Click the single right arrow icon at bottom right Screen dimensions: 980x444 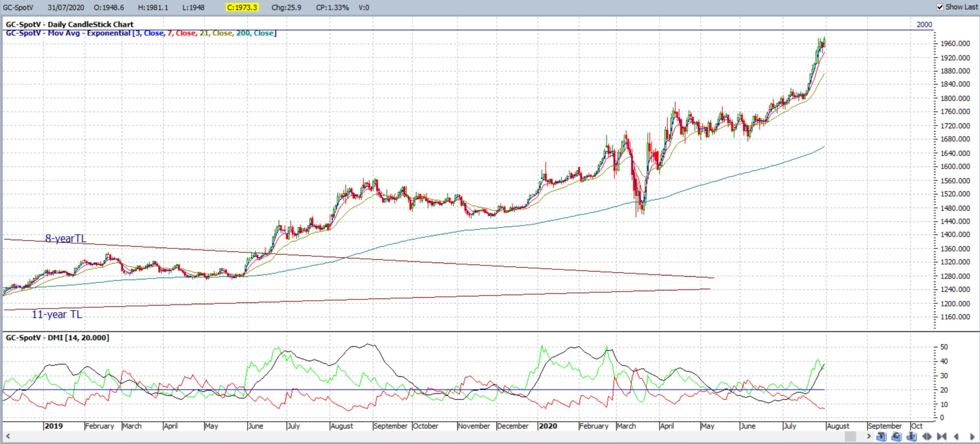click(x=972, y=437)
